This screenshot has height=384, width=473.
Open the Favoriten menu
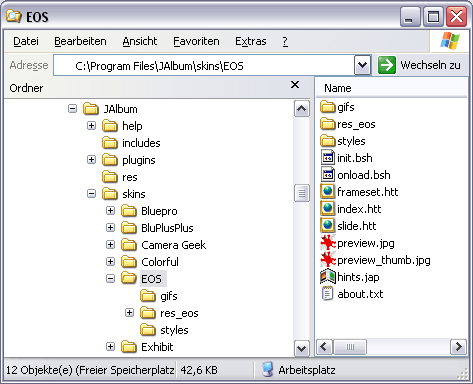[196, 41]
